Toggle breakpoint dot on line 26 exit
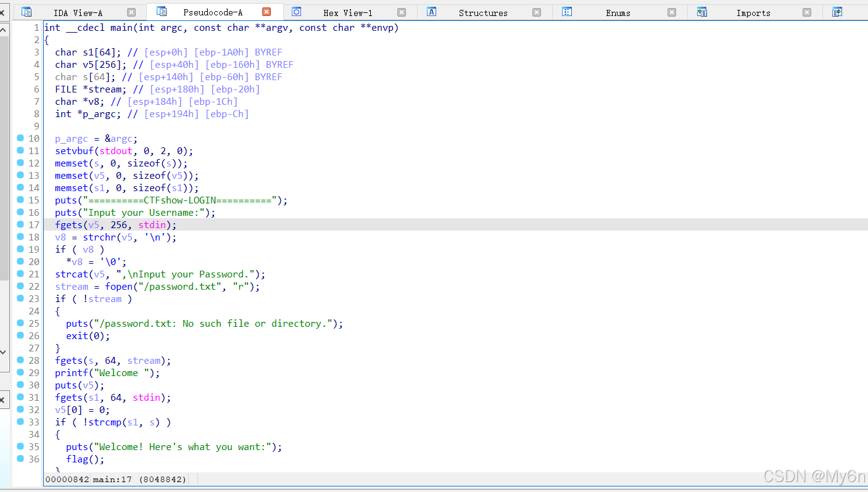This screenshot has width=868, height=492. coord(20,335)
